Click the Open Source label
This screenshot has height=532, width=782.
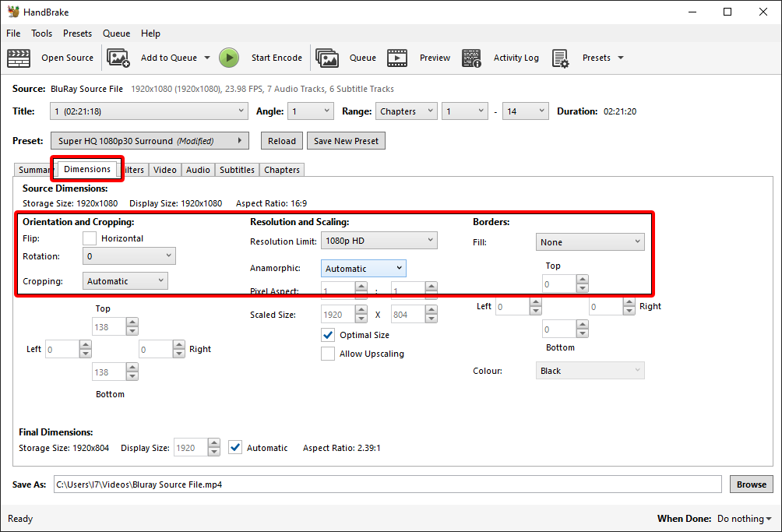pyautogui.click(x=67, y=58)
